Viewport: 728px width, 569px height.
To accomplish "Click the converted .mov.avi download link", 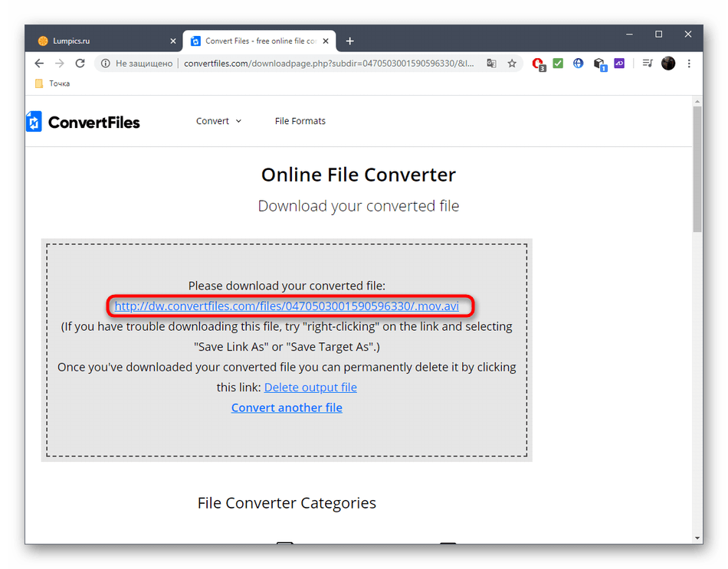I will [287, 306].
